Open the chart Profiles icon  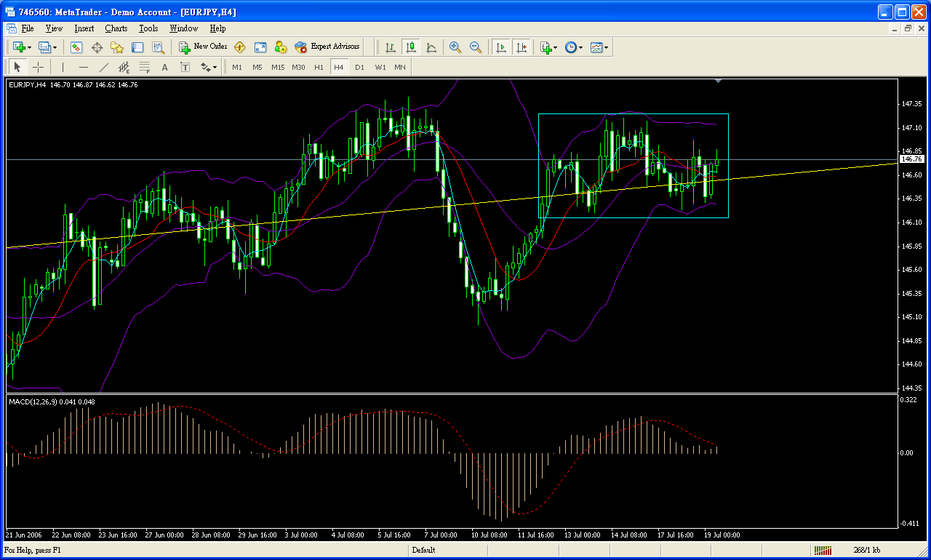(44, 47)
